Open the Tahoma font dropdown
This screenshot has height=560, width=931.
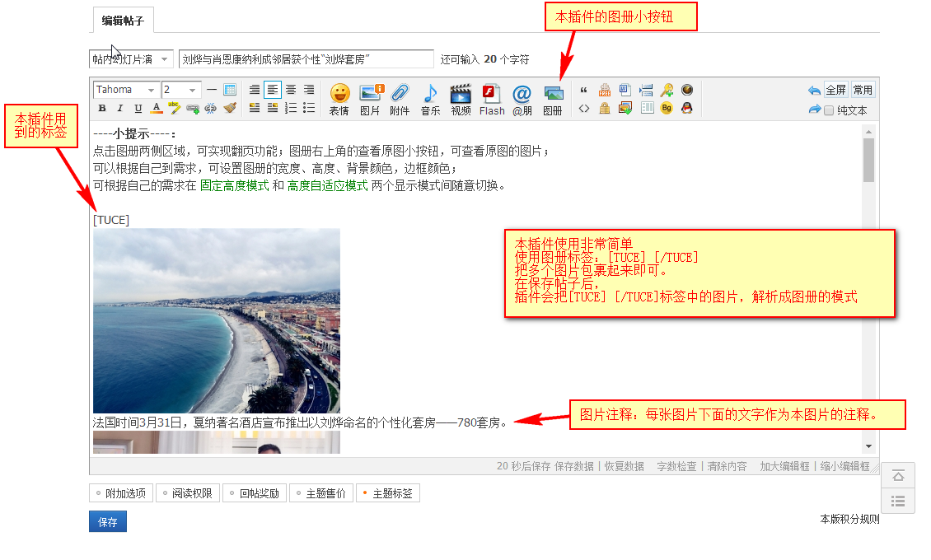pyautogui.click(x=127, y=90)
